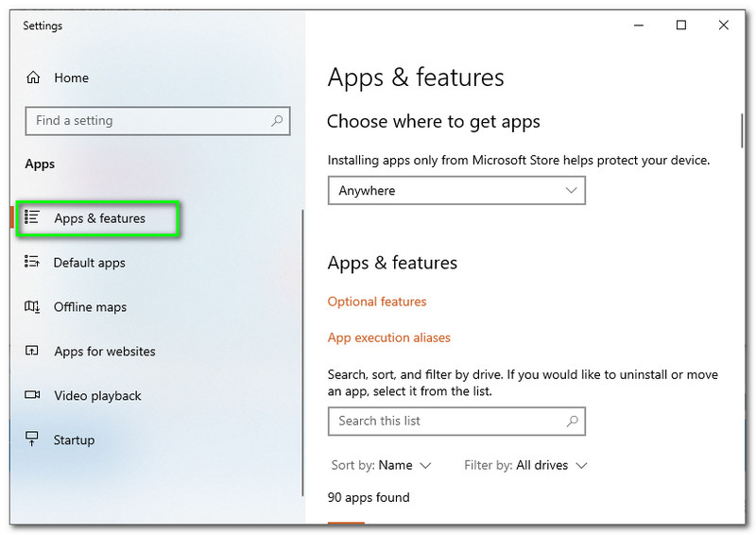Image resolution: width=756 pixels, height=535 pixels.
Task: Click the '90 apps found' text
Action: 369,497
